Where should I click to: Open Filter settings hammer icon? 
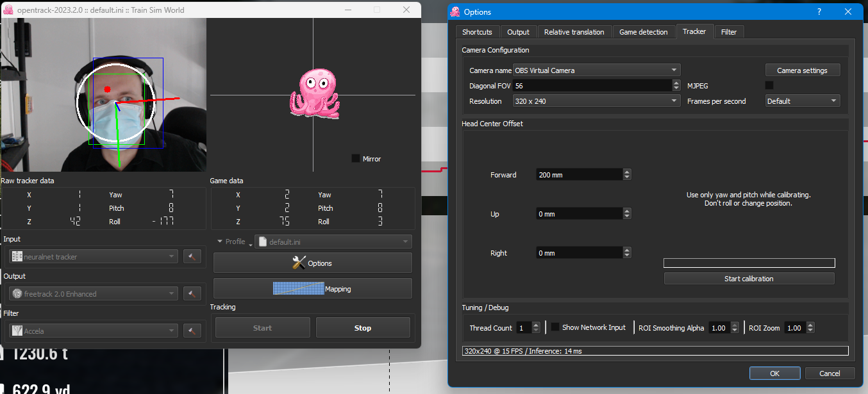(192, 331)
